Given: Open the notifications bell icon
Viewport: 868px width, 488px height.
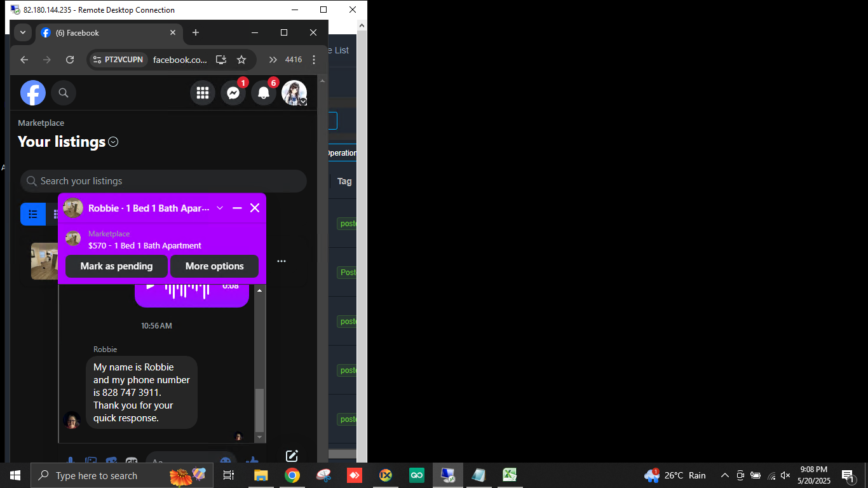Looking at the screenshot, I should click(x=264, y=93).
